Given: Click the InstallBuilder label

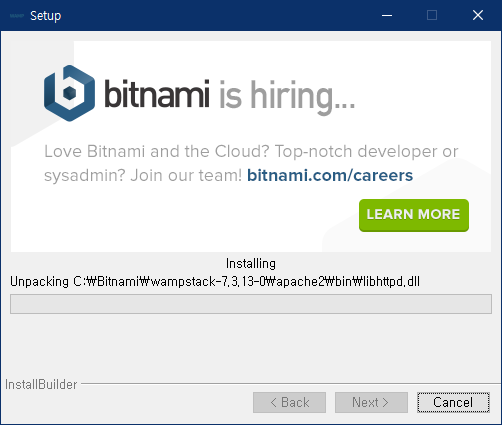Looking at the screenshot, I should [x=41, y=384].
